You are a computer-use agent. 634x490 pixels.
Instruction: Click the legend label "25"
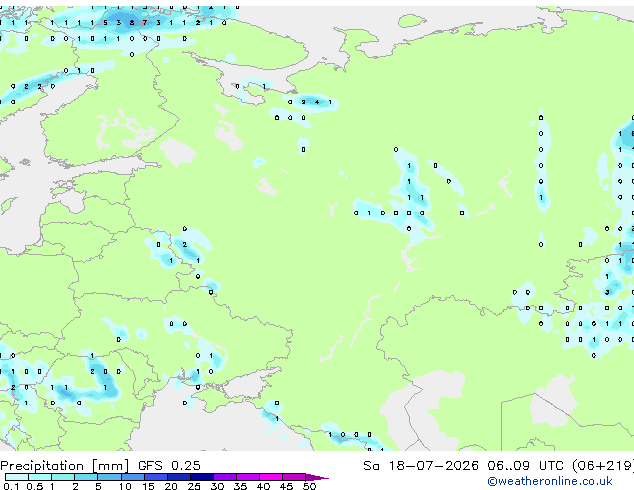click(x=194, y=486)
